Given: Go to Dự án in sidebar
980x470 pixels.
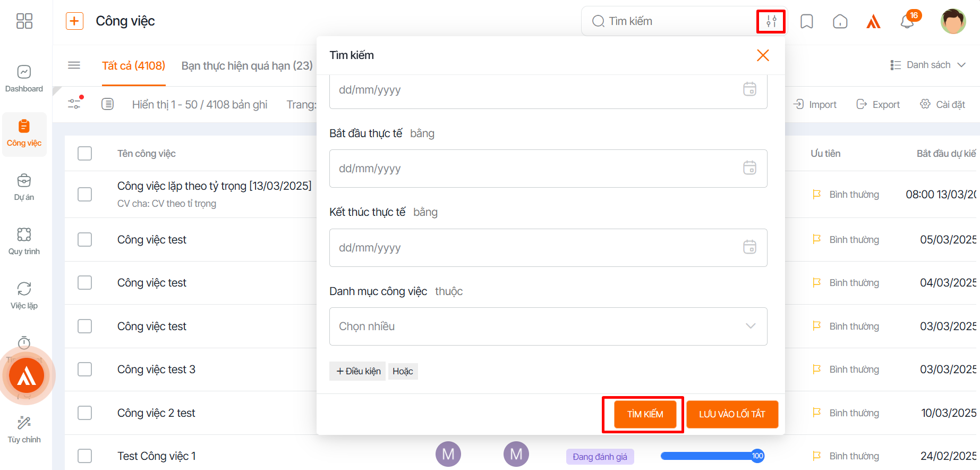Looking at the screenshot, I should (24, 187).
